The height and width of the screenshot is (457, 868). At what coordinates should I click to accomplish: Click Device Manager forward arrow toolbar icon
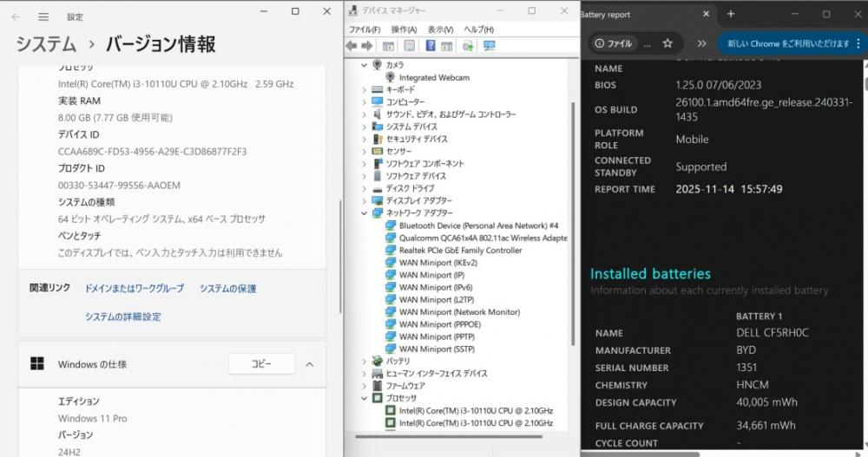pyautogui.click(x=367, y=46)
